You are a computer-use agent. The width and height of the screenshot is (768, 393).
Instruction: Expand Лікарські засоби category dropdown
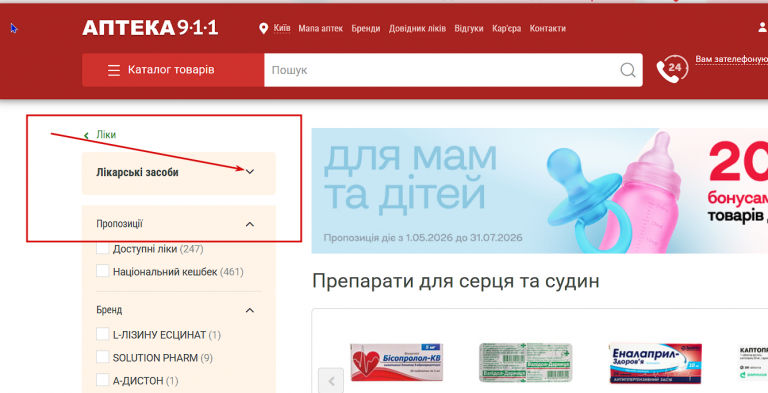[x=250, y=172]
